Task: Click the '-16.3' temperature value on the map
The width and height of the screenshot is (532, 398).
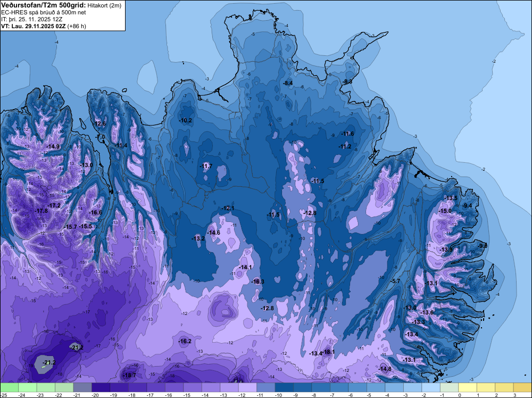Action: (x=258, y=281)
